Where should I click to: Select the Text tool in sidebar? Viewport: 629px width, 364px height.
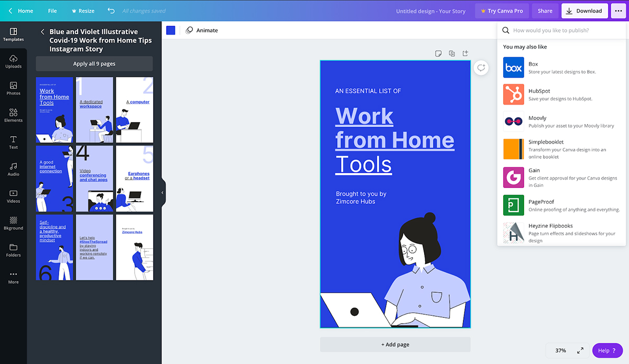(13, 142)
